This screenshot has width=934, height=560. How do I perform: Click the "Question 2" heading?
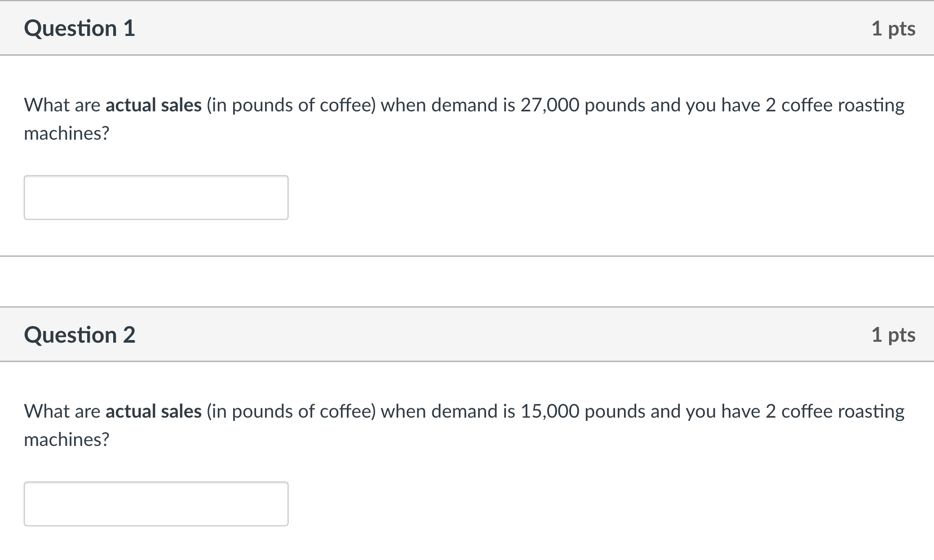coord(80,335)
